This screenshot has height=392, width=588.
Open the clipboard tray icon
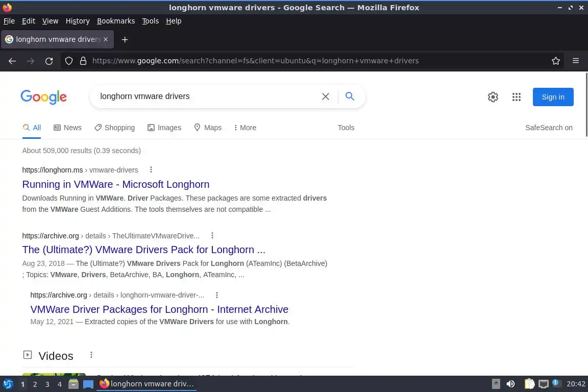click(x=529, y=384)
